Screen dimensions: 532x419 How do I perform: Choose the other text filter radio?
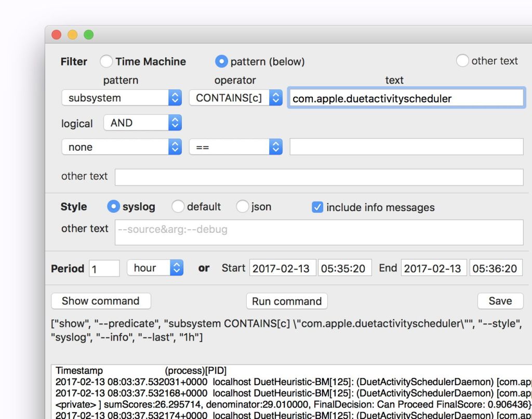(462, 61)
